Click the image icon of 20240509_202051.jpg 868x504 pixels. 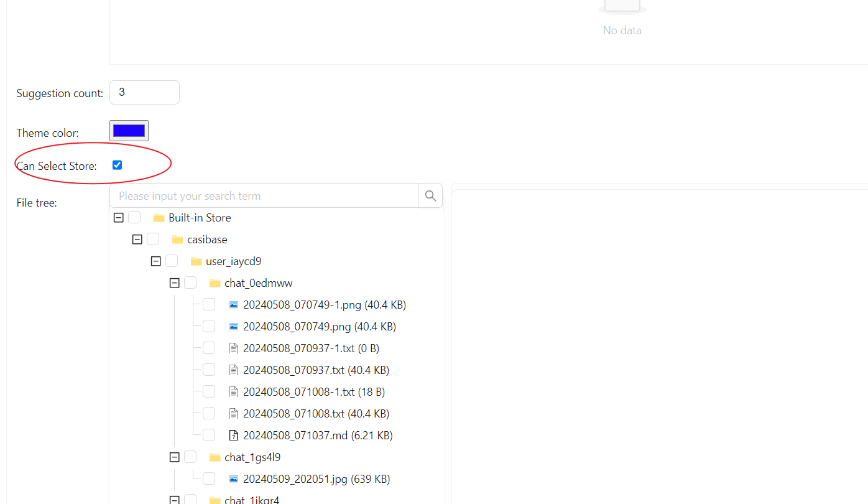pos(234,479)
